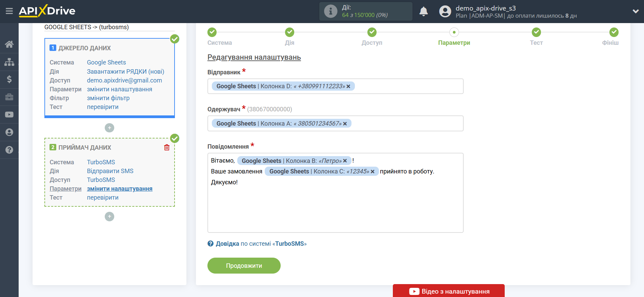The width and height of the screenshot is (644, 297).
Task: Add step with plus below ДЖЕРЕЛО ДАНИХ
Action: click(x=109, y=128)
